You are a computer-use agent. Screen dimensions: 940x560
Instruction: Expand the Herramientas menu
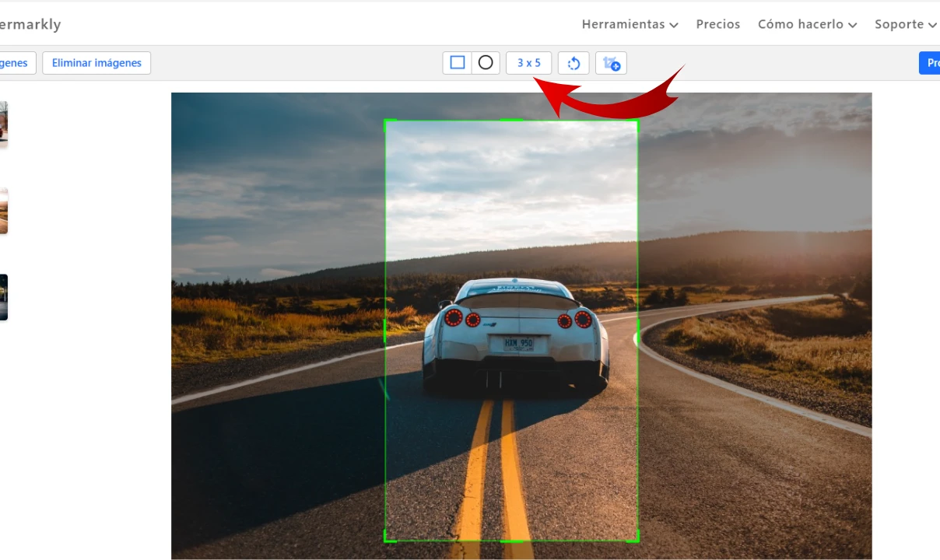pos(630,24)
